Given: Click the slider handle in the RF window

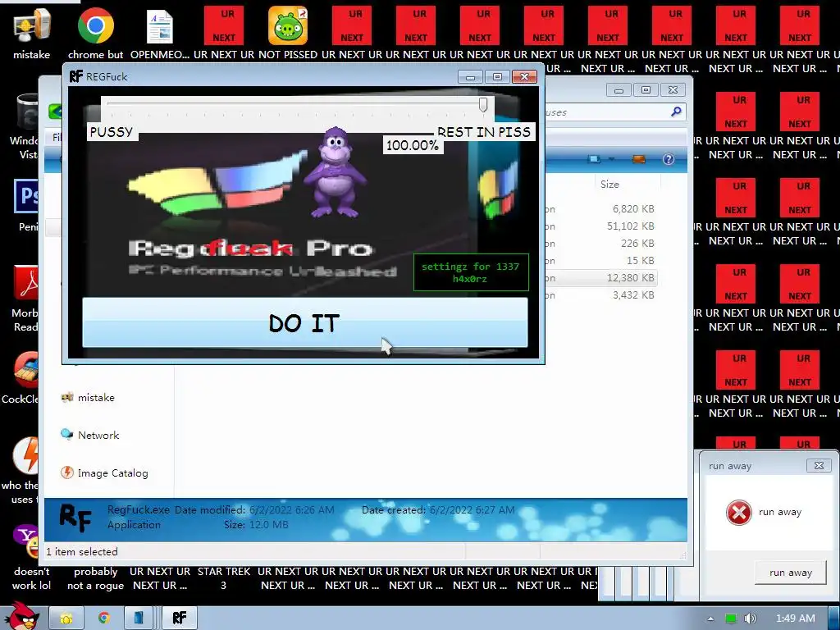Looking at the screenshot, I should pyautogui.click(x=483, y=104).
